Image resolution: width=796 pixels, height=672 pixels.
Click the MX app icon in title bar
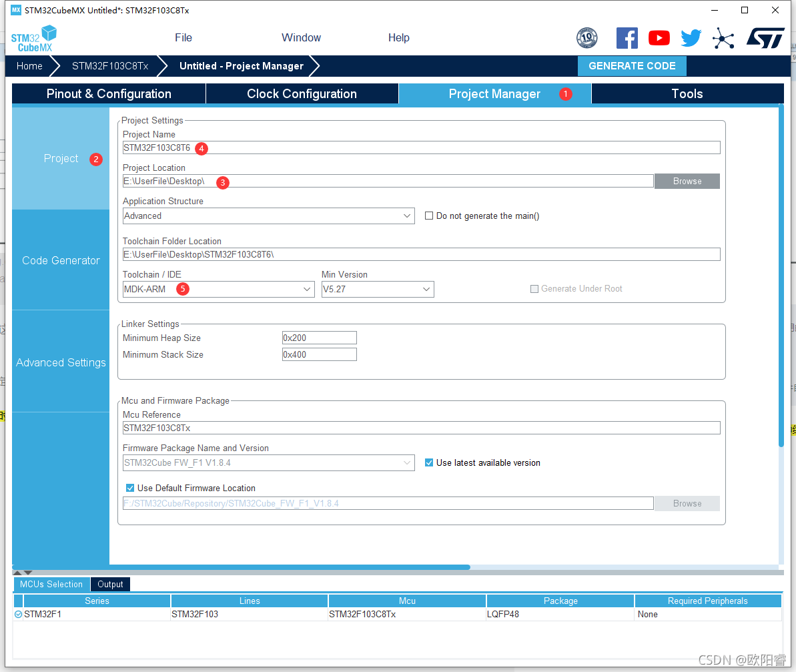16,10
